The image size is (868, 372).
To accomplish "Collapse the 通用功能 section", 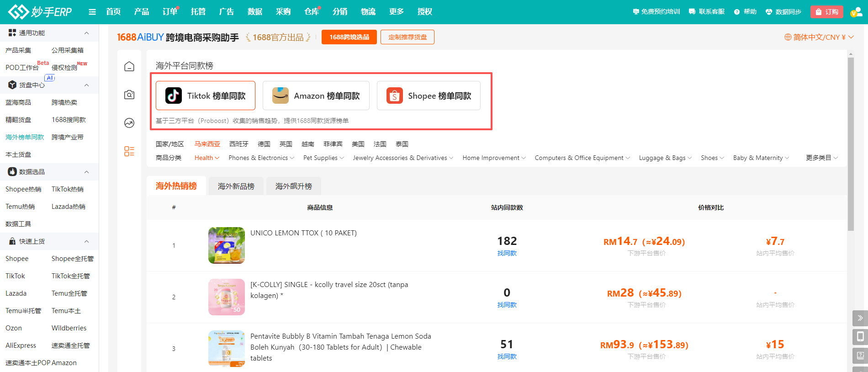I will pyautogui.click(x=86, y=33).
